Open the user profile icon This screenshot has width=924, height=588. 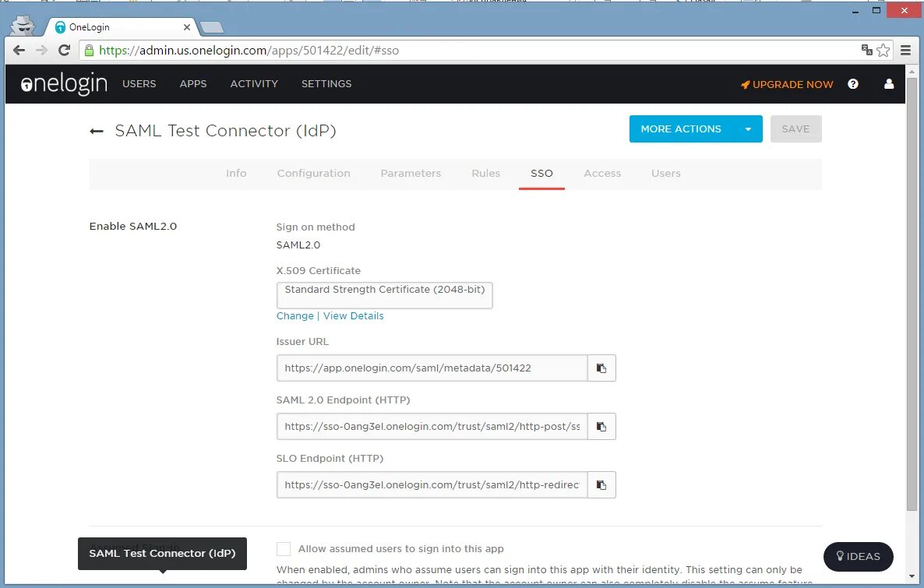(x=889, y=83)
